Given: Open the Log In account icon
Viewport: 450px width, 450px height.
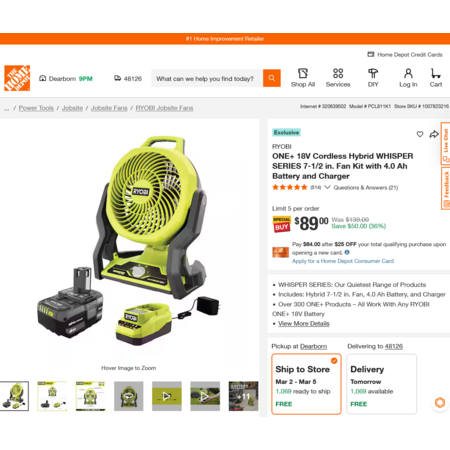Looking at the screenshot, I should [x=408, y=78].
